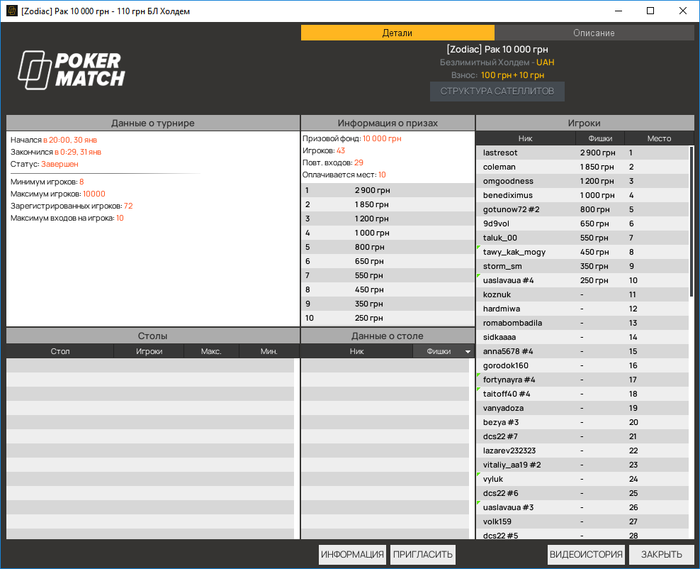The height and width of the screenshot is (569, 700).
Task: Click the Макс. column header
Action: [211, 351]
